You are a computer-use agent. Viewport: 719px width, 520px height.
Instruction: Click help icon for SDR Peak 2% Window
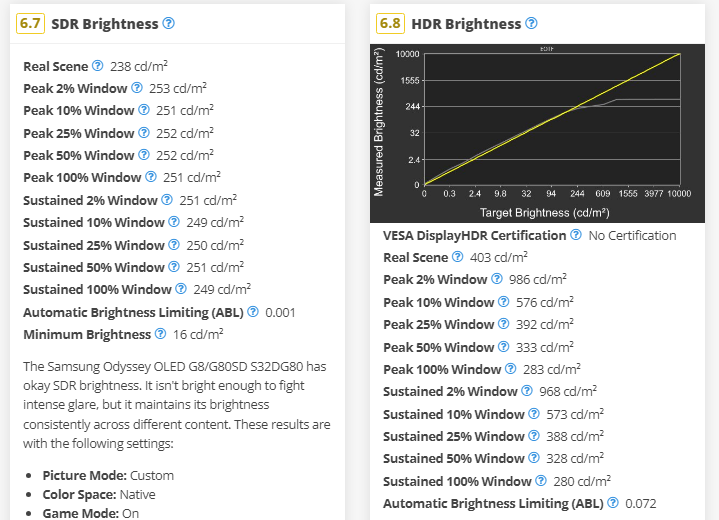(x=137, y=88)
